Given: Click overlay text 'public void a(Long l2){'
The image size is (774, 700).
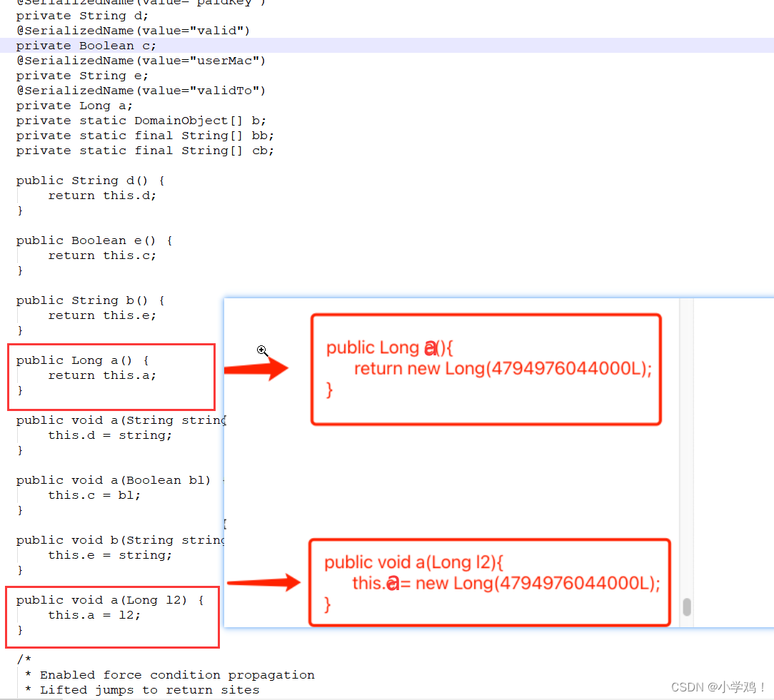Looking at the screenshot, I should point(413,562).
